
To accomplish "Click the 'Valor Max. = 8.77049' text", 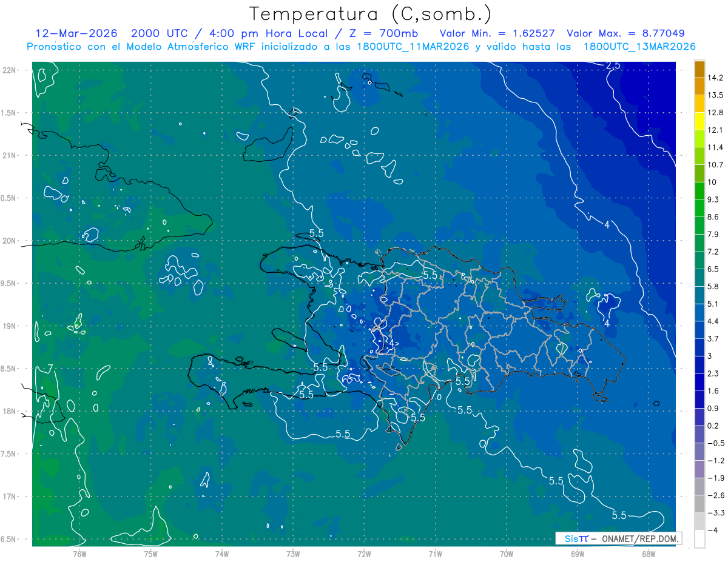I will (x=626, y=33).
